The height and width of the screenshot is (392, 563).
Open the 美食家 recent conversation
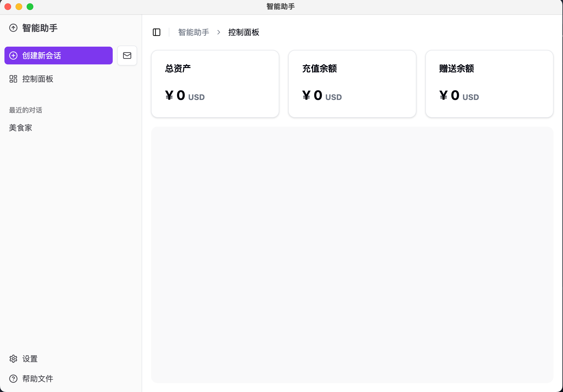tap(21, 128)
